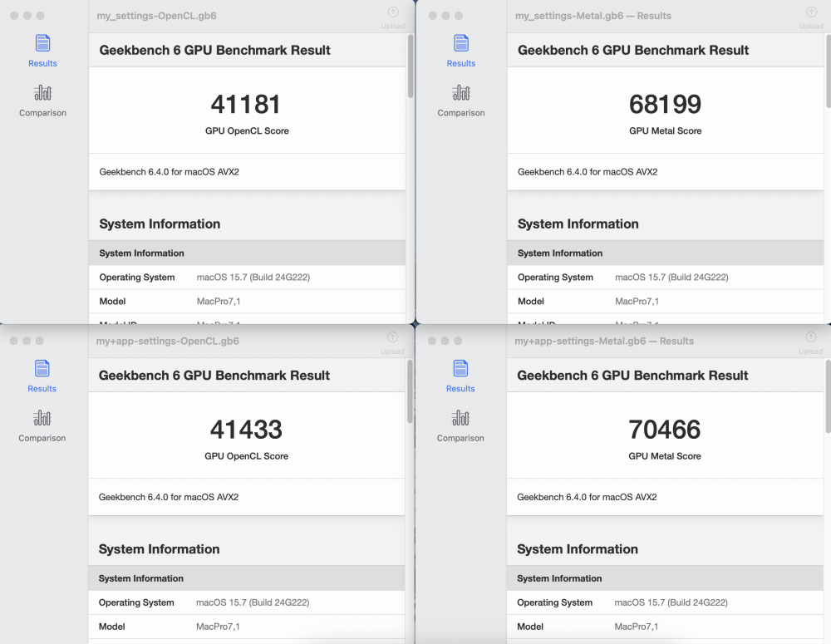Screen dimensions: 831x644
Task: Click System Information heading in my_settings-OpenCL window
Action: [x=160, y=224]
